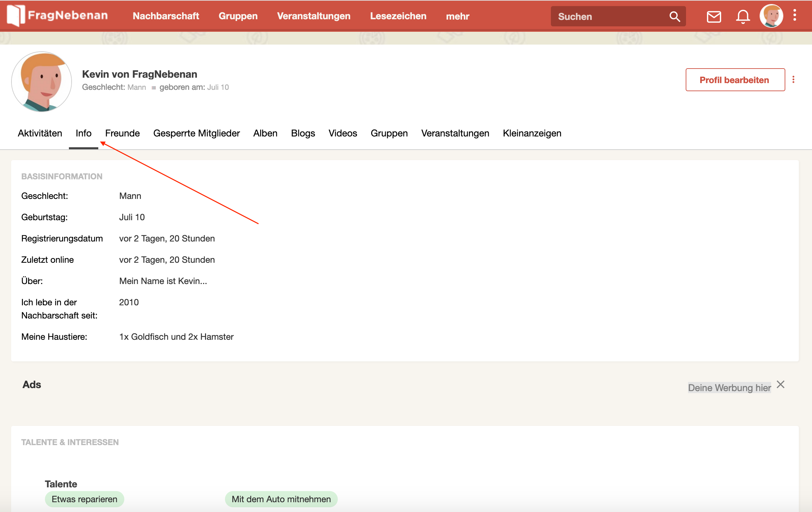Open profile options three-dot menu
This screenshot has width=812, height=512.
[x=793, y=80]
